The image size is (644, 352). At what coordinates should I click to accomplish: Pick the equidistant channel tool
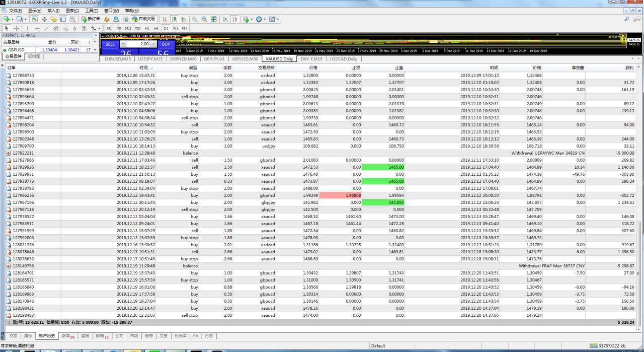(56, 28)
